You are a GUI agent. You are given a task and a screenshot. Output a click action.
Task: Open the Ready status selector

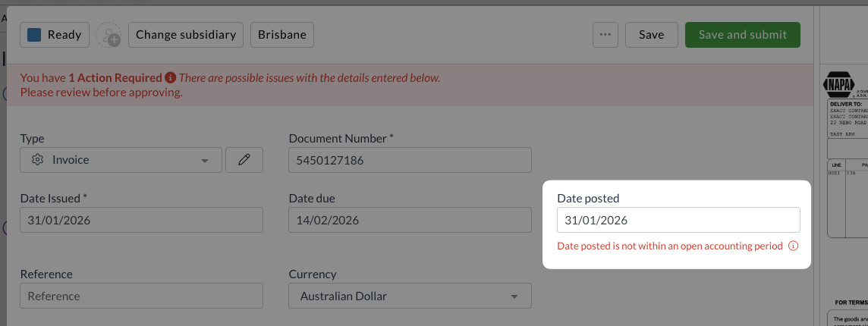[x=55, y=35]
